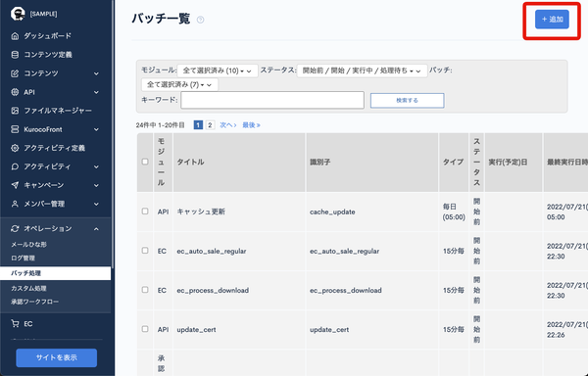
Task: Click the コンテンツ定義 database icon
Action: [x=15, y=55]
